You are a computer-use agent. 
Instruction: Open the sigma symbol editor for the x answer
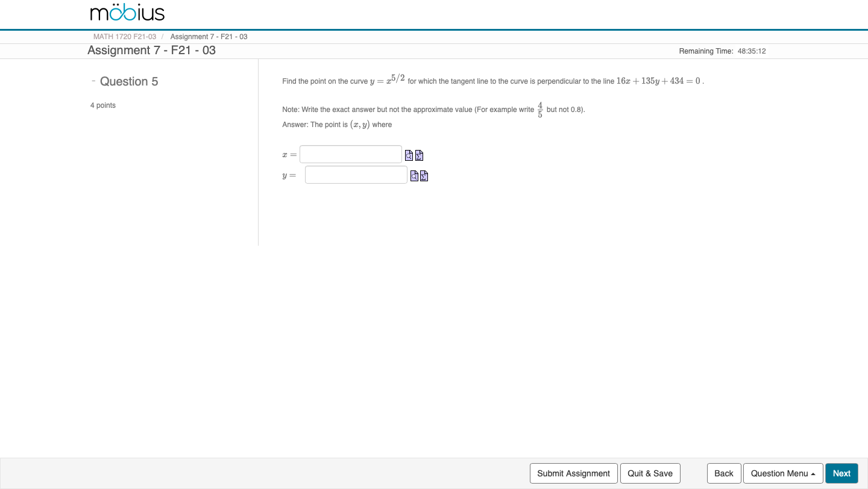click(419, 155)
